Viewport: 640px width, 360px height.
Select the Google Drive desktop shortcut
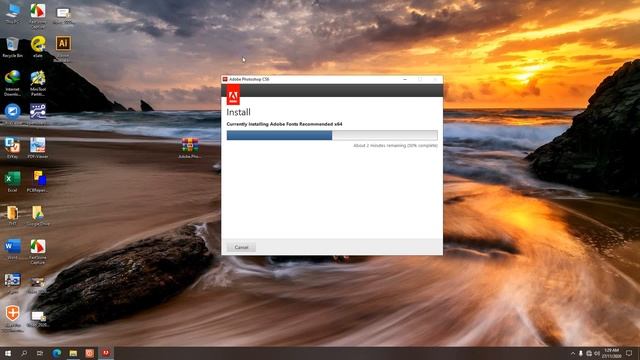point(38,216)
